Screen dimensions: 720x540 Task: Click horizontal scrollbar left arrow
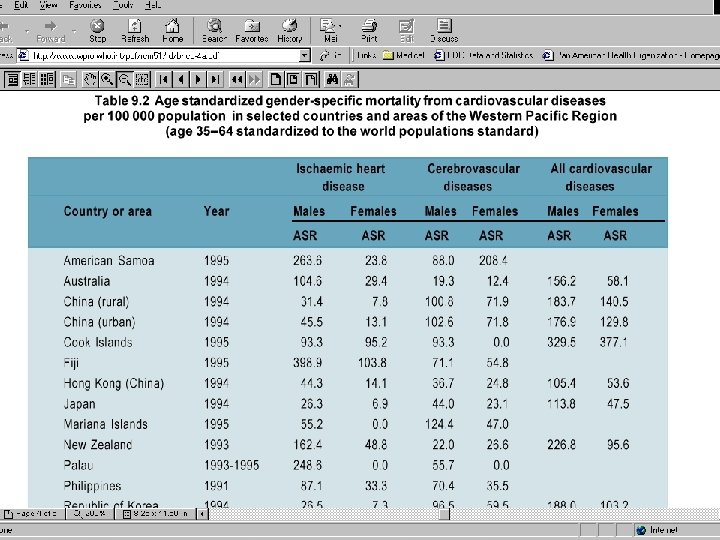202,513
